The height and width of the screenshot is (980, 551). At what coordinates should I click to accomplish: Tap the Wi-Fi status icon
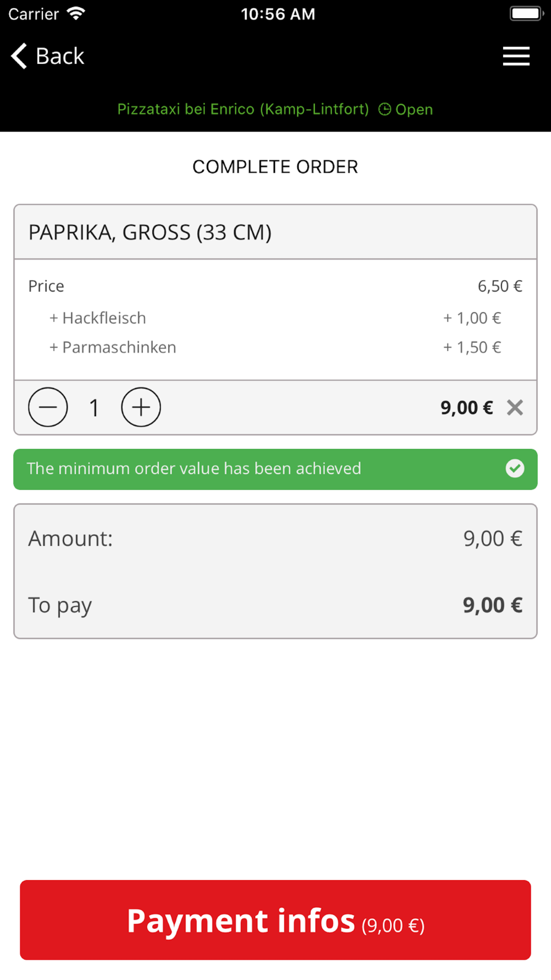tap(75, 13)
